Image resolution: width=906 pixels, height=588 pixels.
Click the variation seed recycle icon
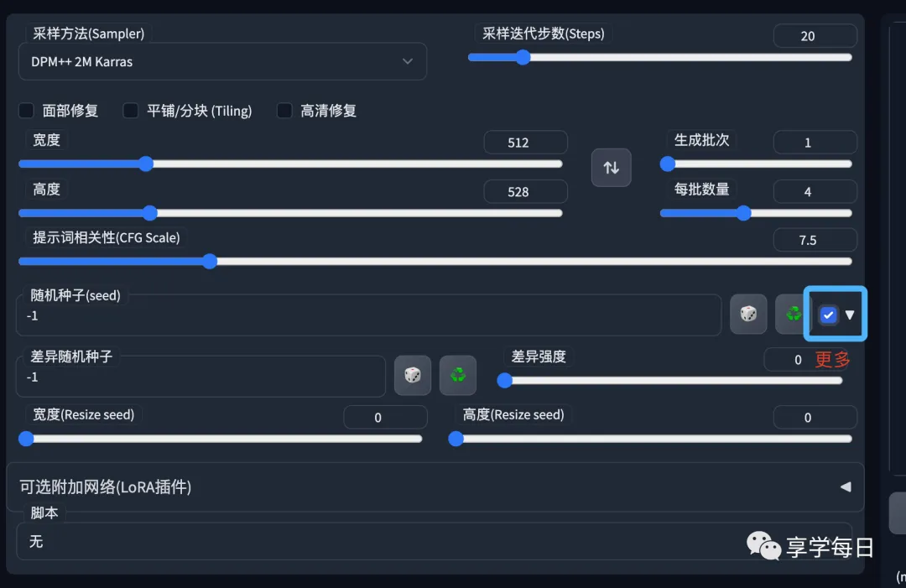point(458,375)
